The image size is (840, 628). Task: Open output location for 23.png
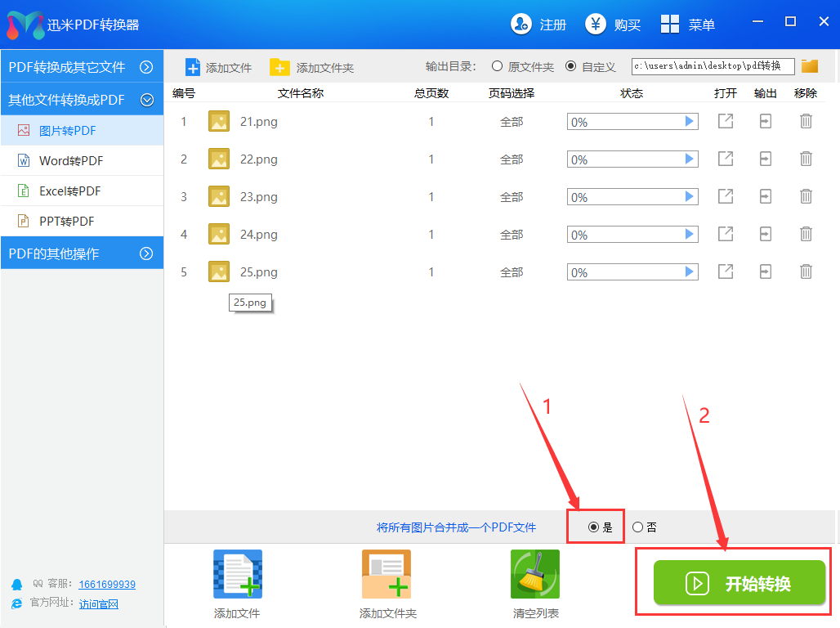pos(765,197)
